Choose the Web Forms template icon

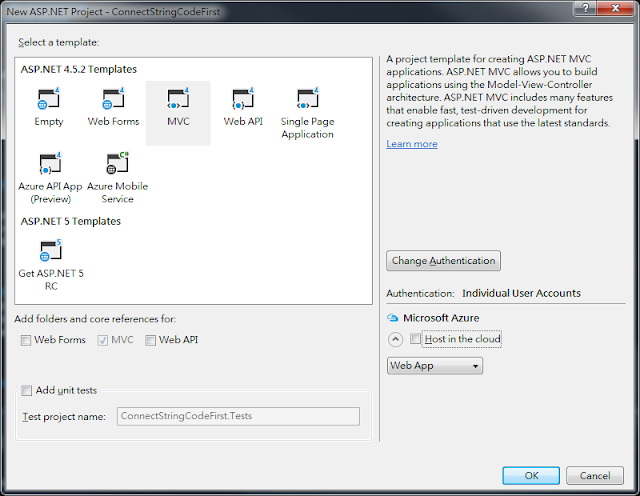(113, 98)
